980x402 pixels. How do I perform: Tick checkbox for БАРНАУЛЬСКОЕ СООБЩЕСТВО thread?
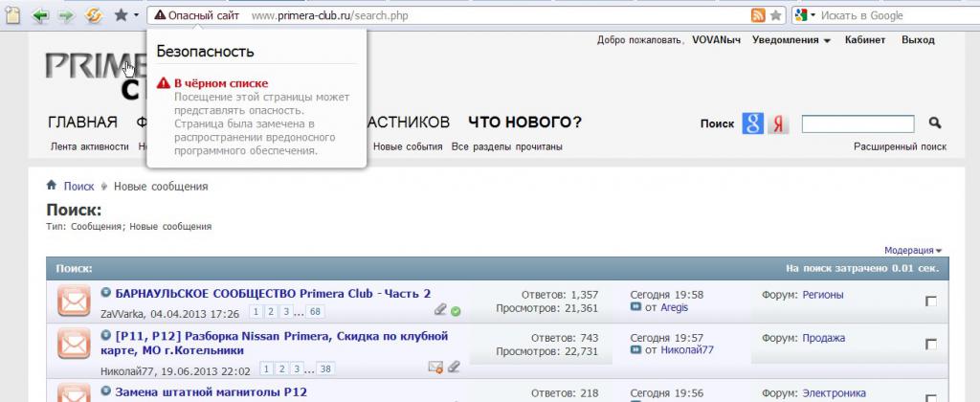click(x=931, y=301)
